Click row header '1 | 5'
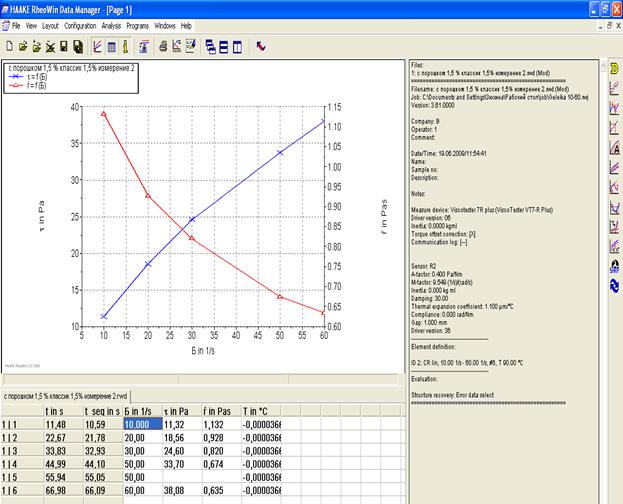This screenshot has height=504, width=623. (22, 477)
